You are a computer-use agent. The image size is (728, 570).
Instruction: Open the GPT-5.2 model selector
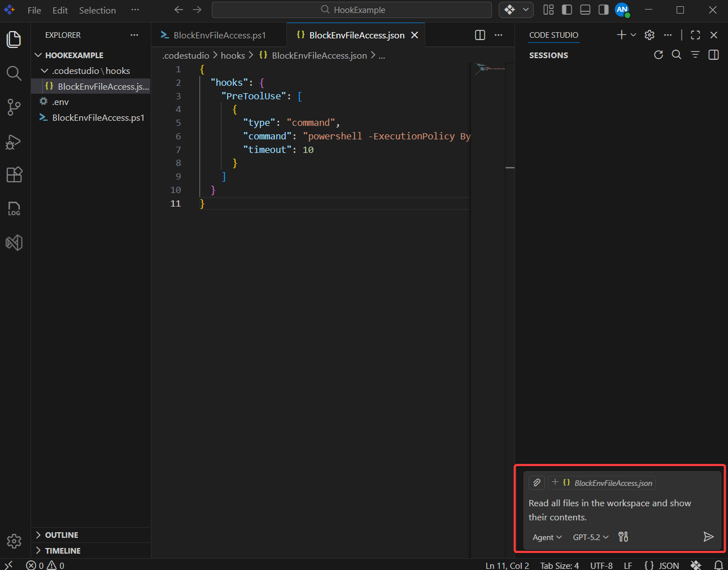(x=589, y=537)
